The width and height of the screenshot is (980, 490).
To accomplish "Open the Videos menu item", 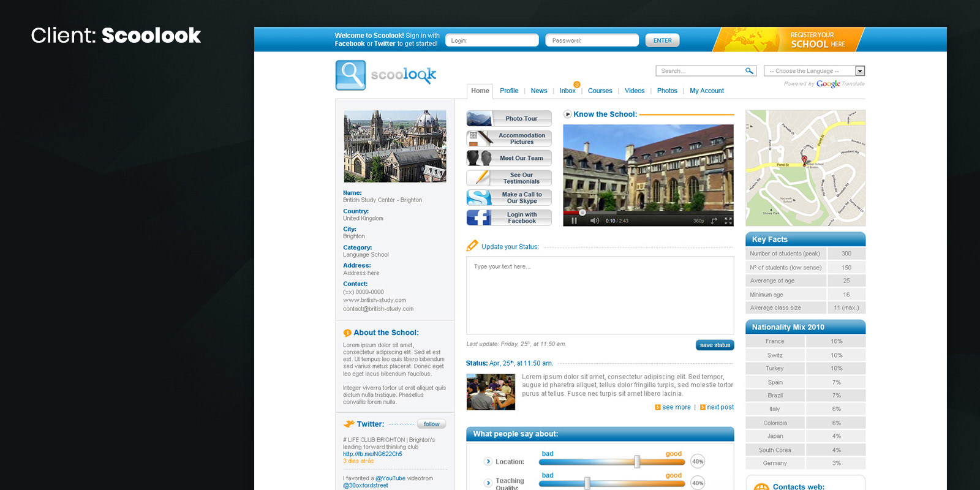I will [x=635, y=91].
